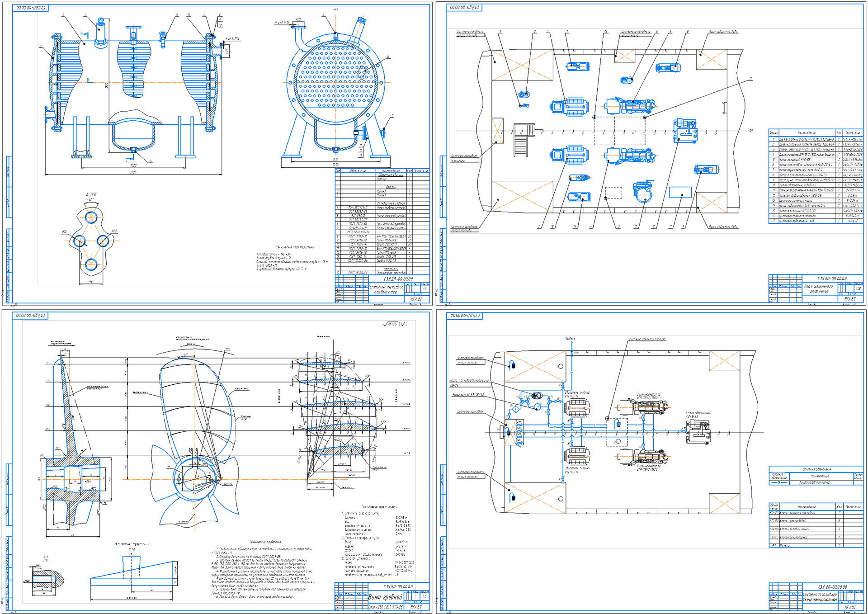The width and height of the screenshot is (868, 614).
Task: Click the 1700 overall length dimension of condenser
Action: (x=133, y=172)
